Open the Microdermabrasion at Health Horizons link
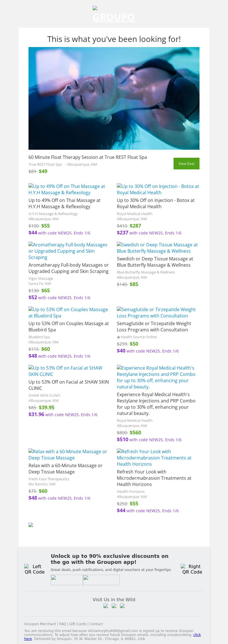This screenshot has width=228, height=644. pyautogui.click(x=154, y=458)
